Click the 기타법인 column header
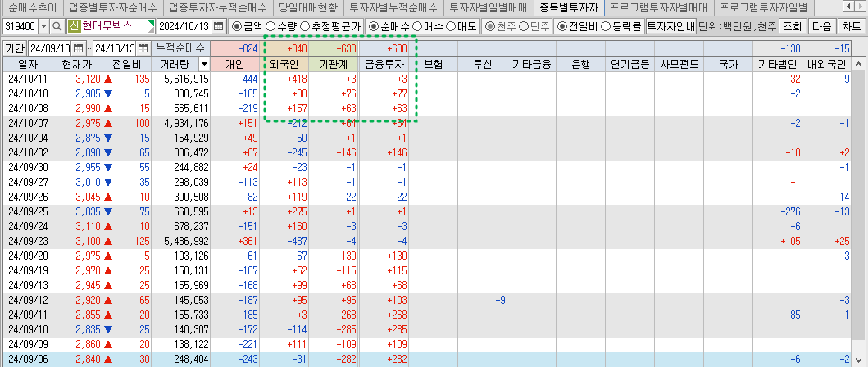 (x=778, y=64)
